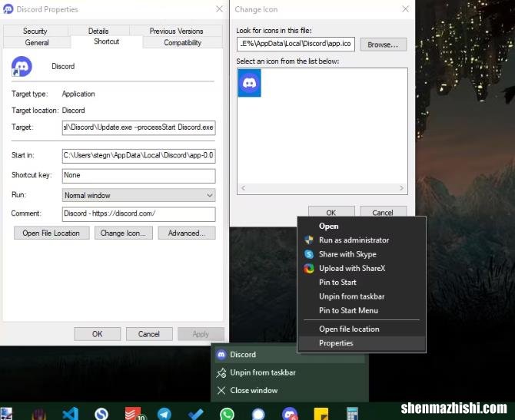
Task: Select Unpin from taskbar in context menu
Action: 361,296
